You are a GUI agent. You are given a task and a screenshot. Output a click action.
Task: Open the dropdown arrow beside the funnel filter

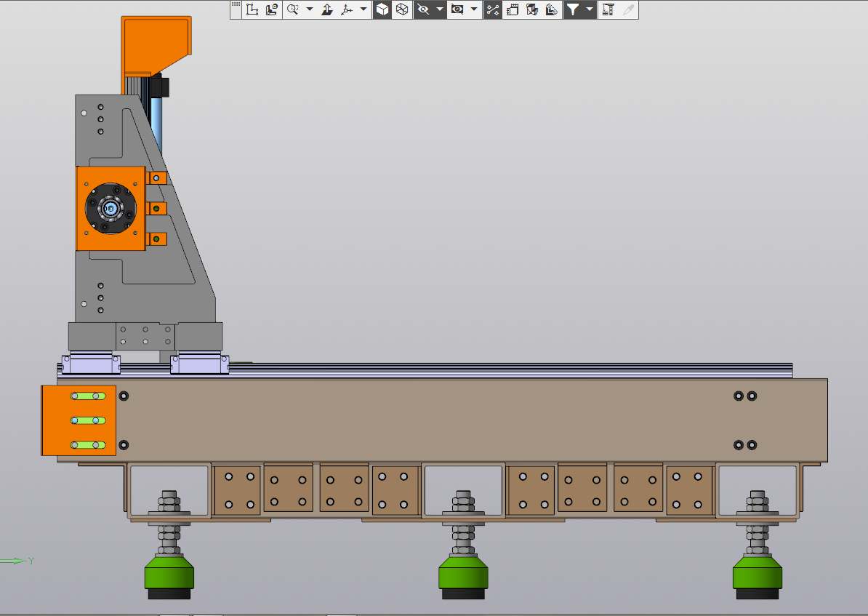coord(590,9)
